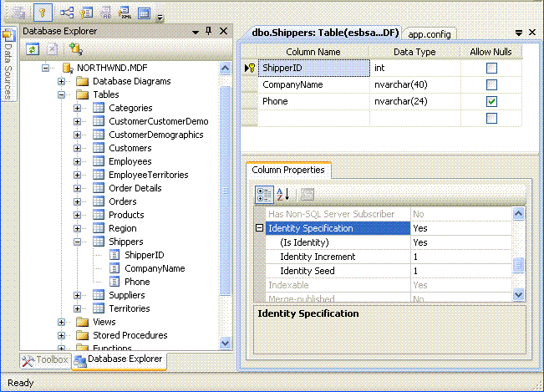The height and width of the screenshot is (392, 544).
Task: Select the Database Explorer bottom tab
Action: point(119,360)
